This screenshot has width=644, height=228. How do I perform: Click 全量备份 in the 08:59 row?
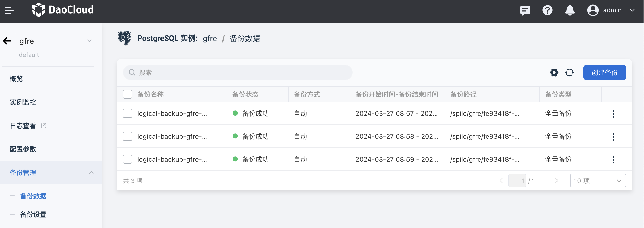pyautogui.click(x=558, y=159)
